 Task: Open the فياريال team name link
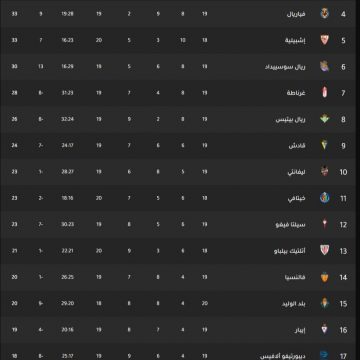coord(296,14)
